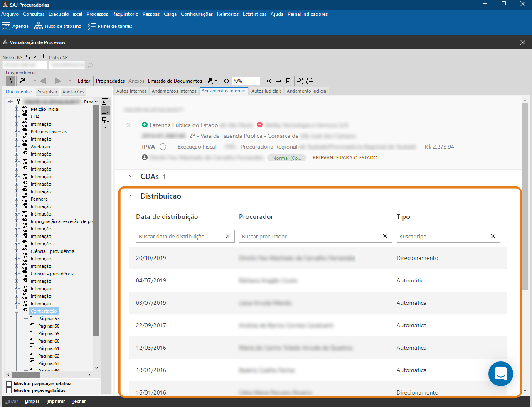Expand the CDAs section chevron

click(131, 177)
